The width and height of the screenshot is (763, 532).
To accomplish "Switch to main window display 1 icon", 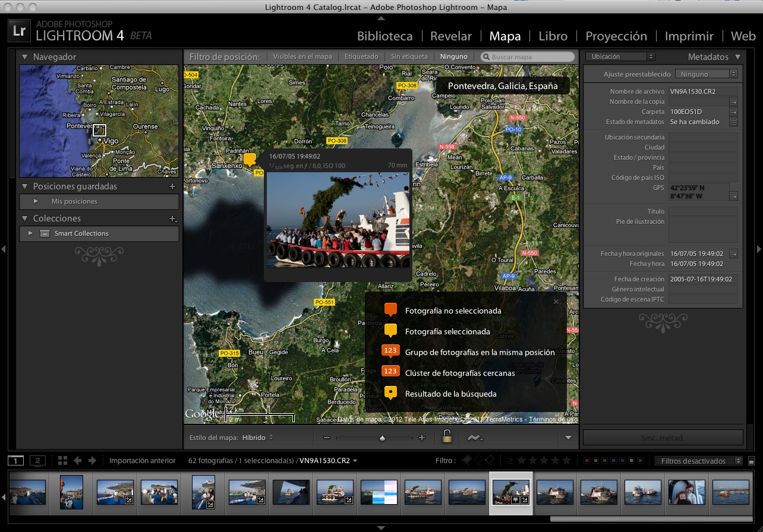I will pyautogui.click(x=16, y=461).
